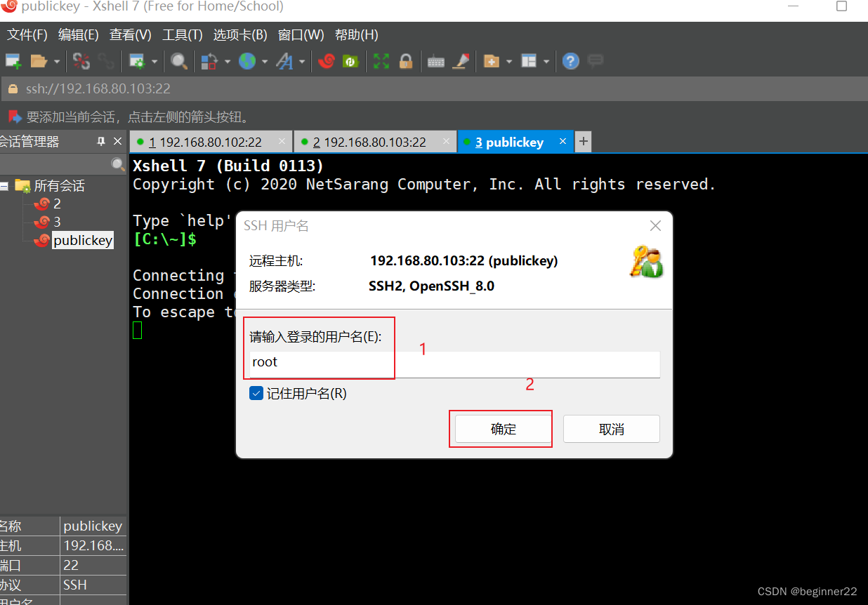
Task: Click the New Session toolbar icon
Action: [x=13, y=62]
